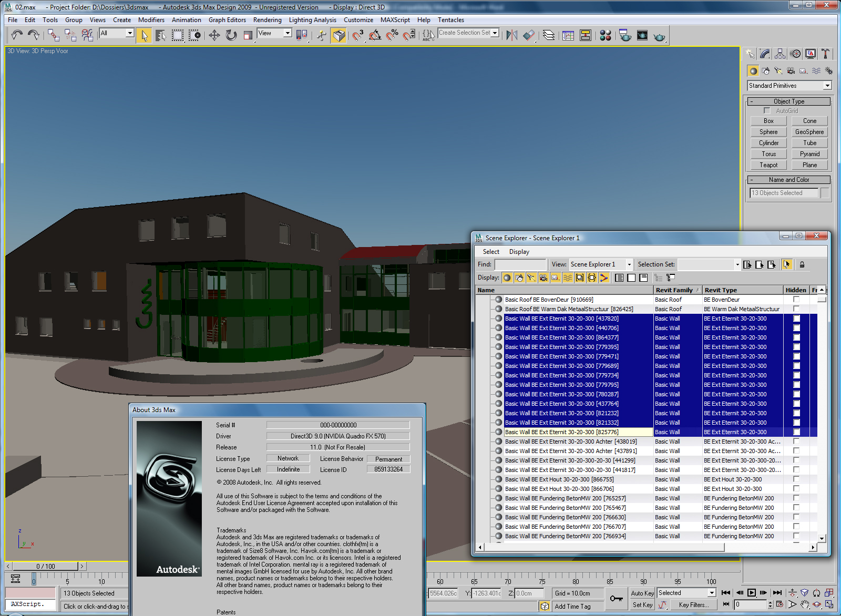841x616 pixels.
Task: Click the Scene Explorer lock icon
Action: (x=802, y=264)
